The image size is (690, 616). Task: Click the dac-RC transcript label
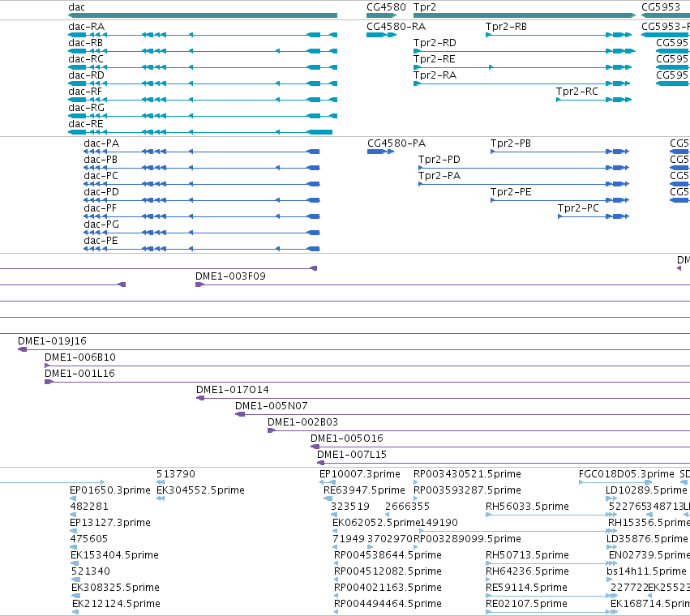click(x=86, y=59)
